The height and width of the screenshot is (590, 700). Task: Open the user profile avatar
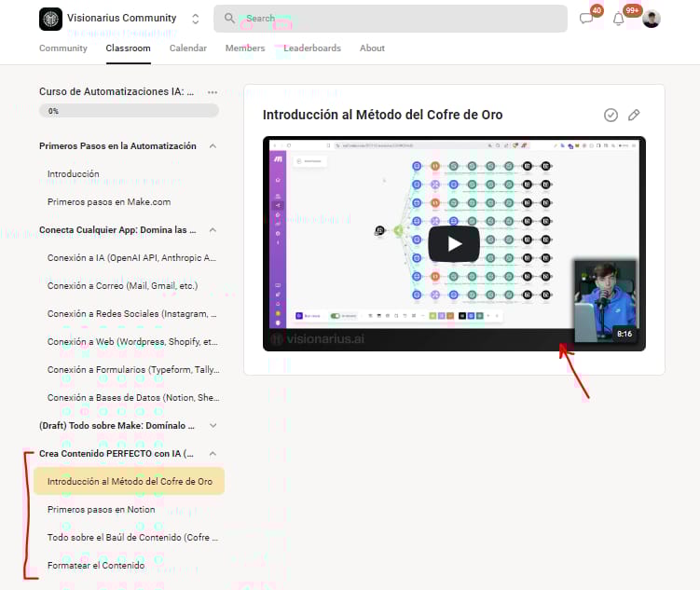(x=652, y=19)
